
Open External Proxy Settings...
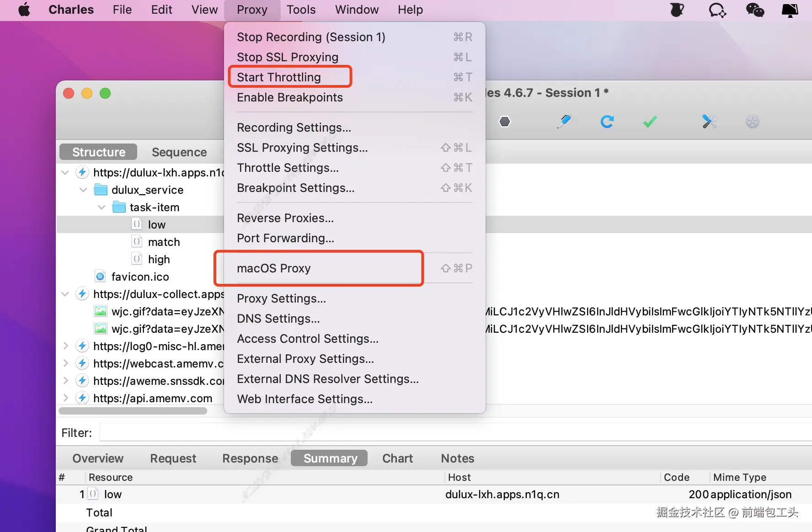355,359
